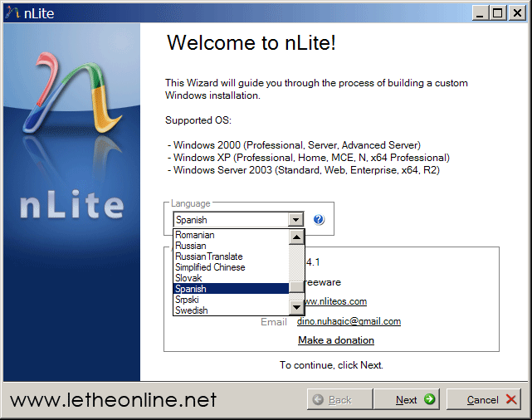This screenshot has width=532, height=420.
Task: Select Russian from the language list
Action: [231, 246]
